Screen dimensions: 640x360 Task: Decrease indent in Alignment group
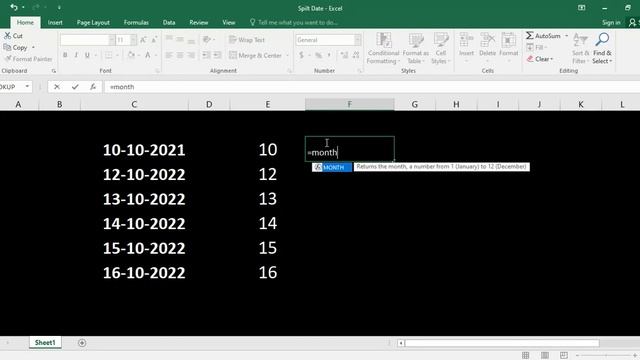(207, 55)
